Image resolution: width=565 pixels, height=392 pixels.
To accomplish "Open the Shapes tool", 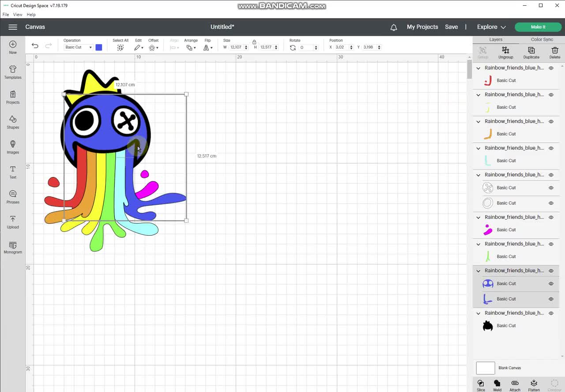I will 13,122.
